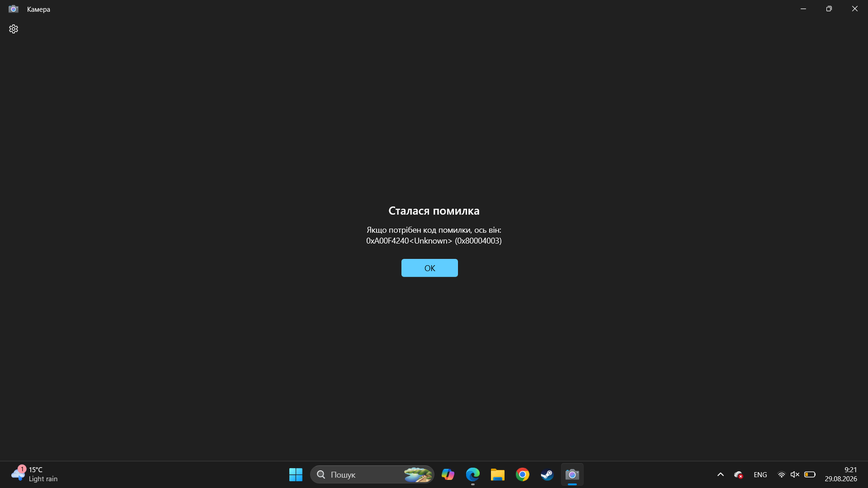The height and width of the screenshot is (488, 868).
Task: Click the Сталася помилка heading
Action: click(434, 211)
